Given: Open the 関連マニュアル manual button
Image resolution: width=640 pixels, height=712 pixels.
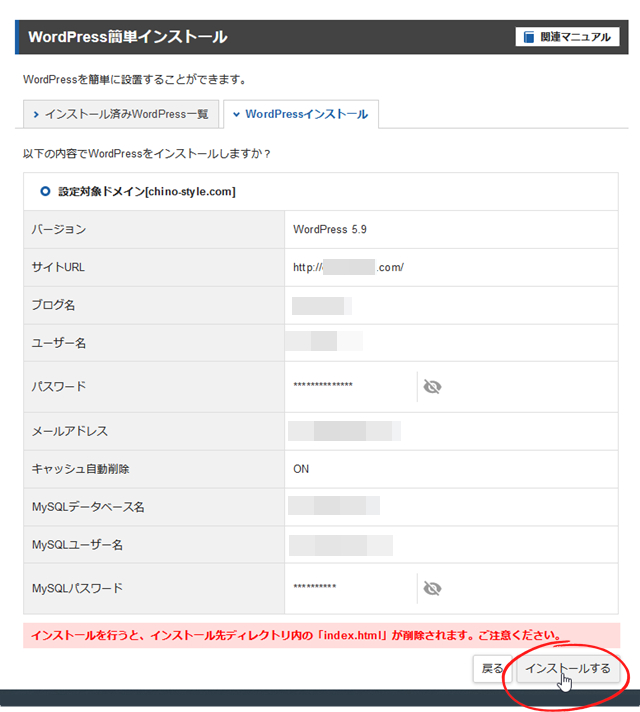Looking at the screenshot, I should point(567,37).
